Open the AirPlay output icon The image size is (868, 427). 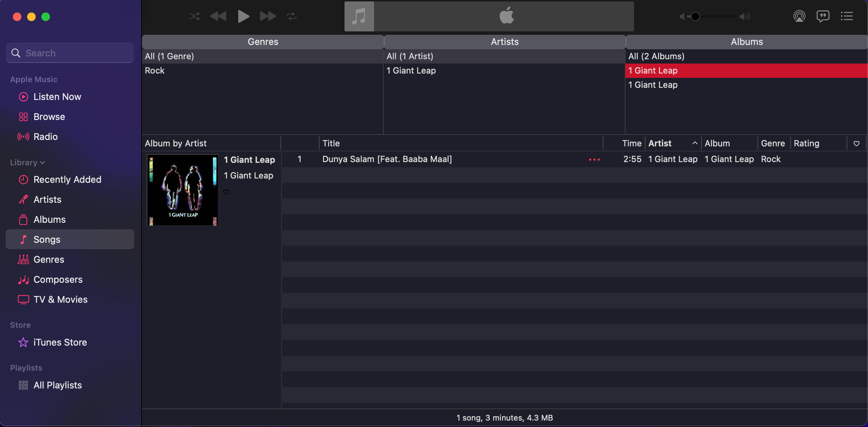[x=799, y=16]
